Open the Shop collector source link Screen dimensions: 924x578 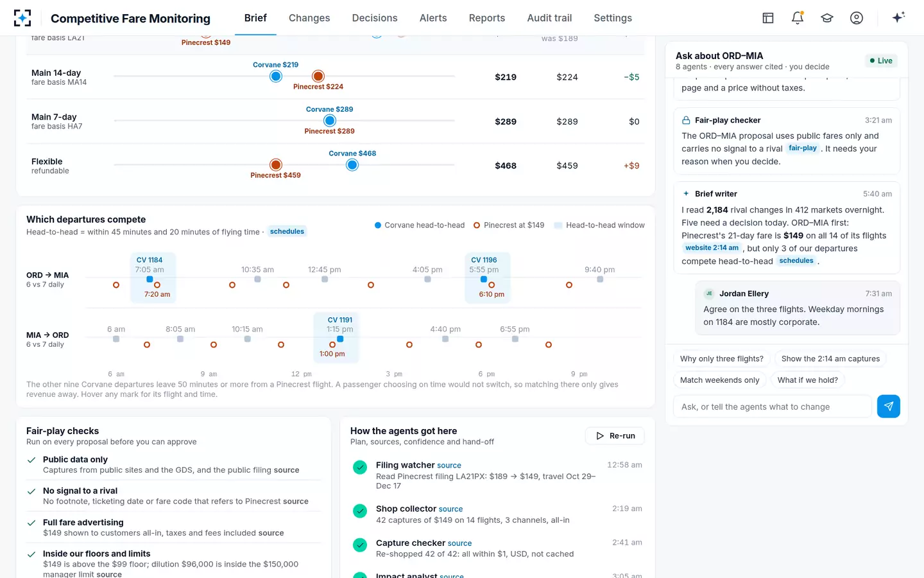[x=450, y=509]
